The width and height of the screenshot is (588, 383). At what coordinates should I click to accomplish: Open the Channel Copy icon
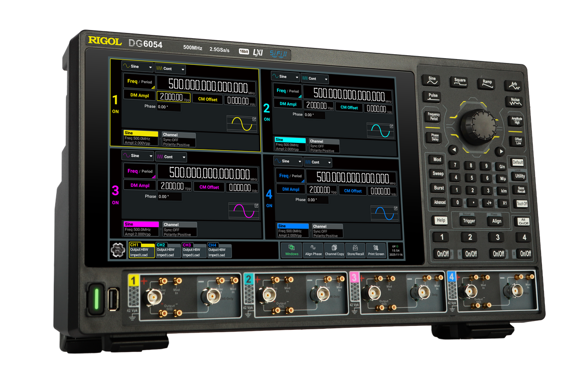[334, 250]
